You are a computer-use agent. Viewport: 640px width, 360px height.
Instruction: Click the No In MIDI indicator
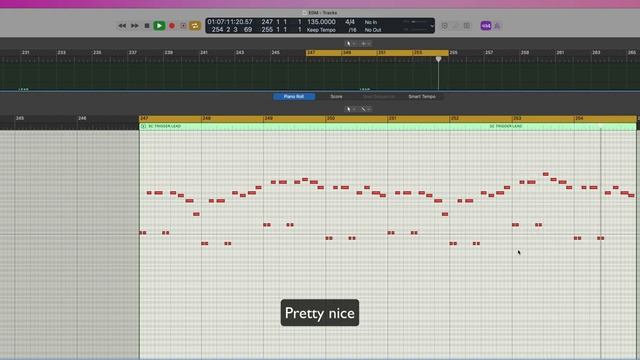371,22
